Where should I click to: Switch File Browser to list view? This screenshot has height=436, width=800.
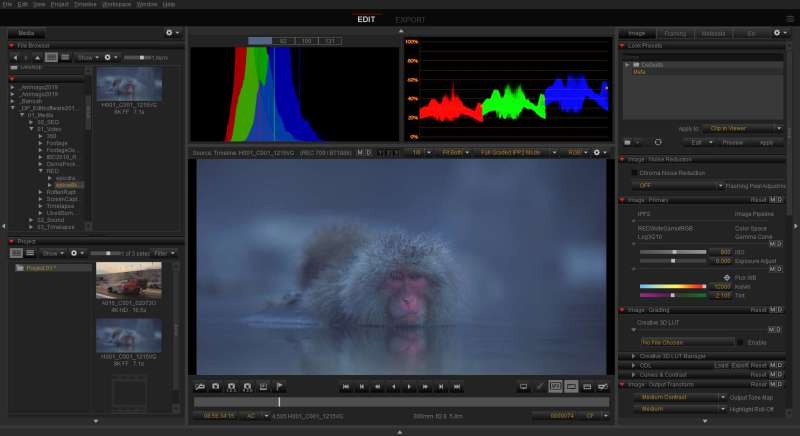pos(65,58)
